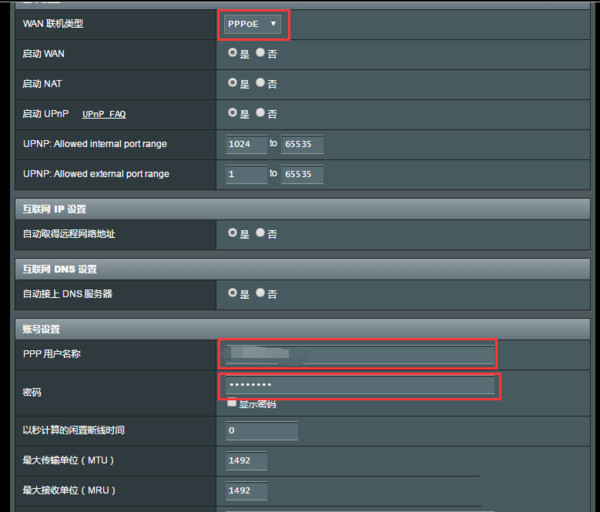
Task: Select 是 for 启动 UPnP
Action: click(x=232, y=113)
